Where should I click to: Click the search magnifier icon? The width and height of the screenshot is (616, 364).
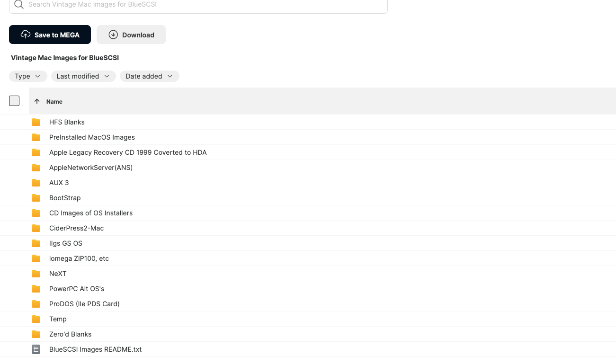[18, 5]
